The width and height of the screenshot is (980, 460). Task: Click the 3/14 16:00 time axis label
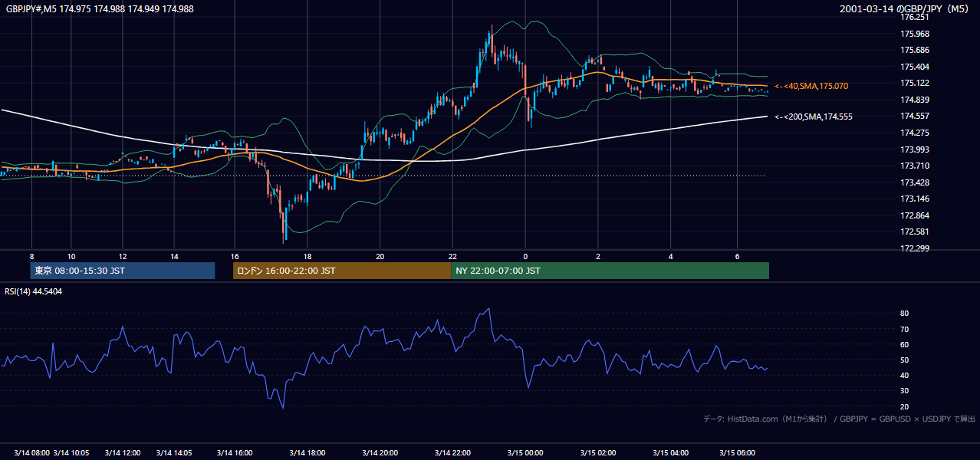point(235,452)
